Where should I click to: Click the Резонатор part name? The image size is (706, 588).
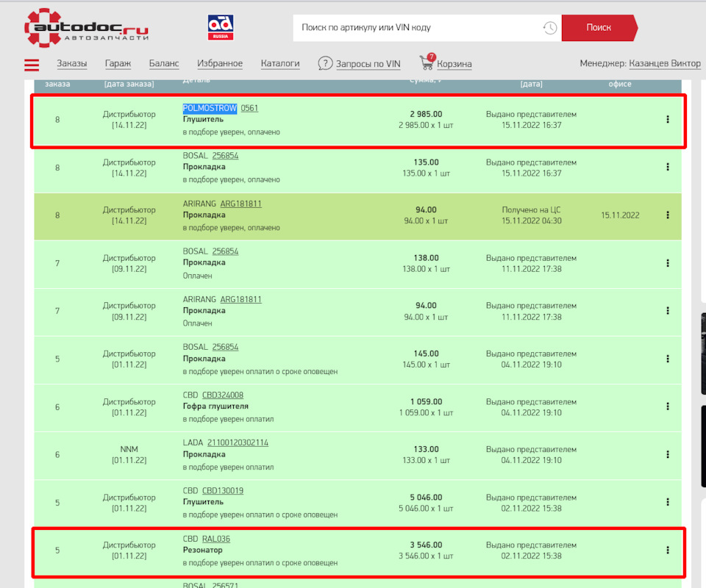(203, 551)
